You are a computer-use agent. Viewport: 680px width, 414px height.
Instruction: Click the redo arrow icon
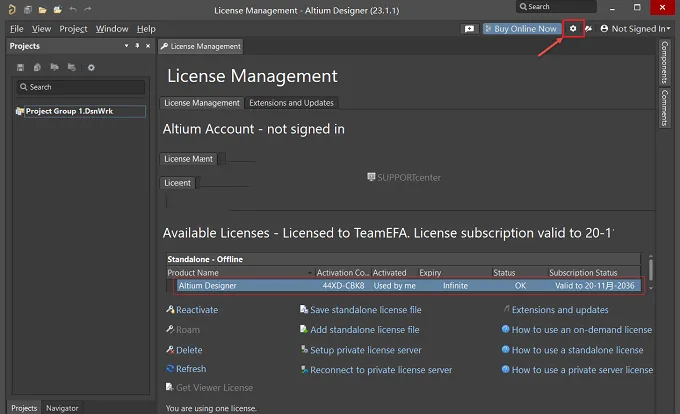point(88,9)
